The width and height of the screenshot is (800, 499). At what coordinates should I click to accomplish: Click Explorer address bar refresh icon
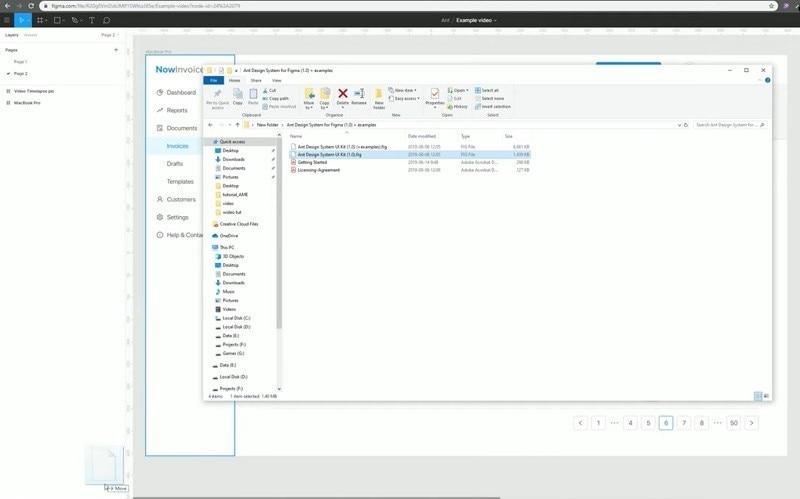[x=686, y=124]
